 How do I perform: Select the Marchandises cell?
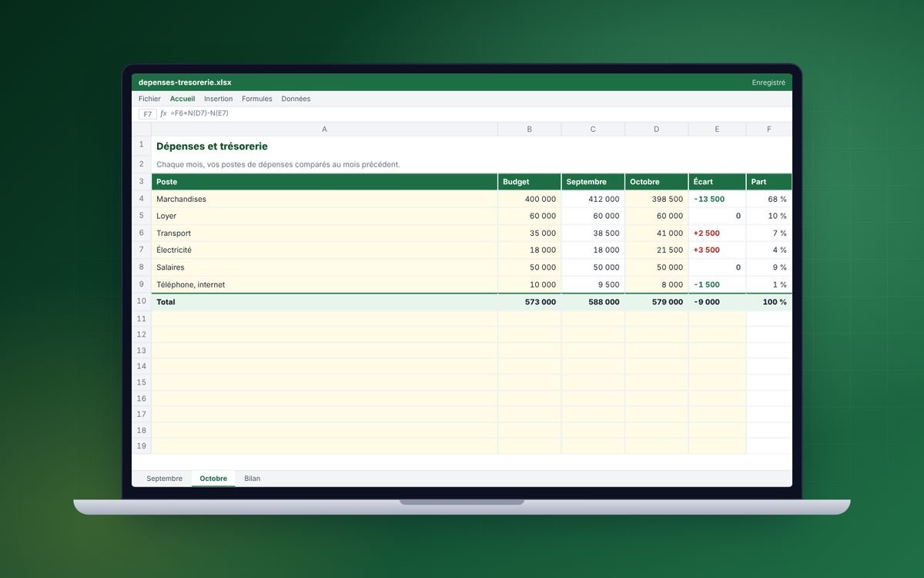click(324, 199)
